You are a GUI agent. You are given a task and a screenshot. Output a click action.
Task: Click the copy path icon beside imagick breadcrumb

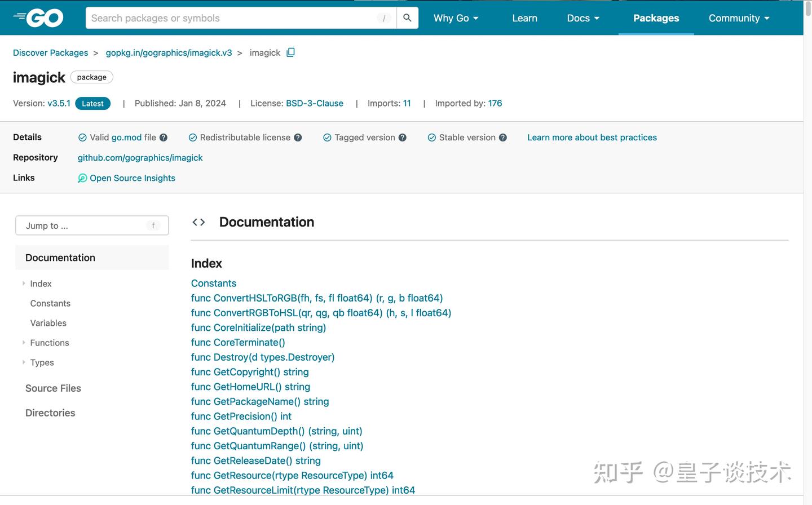tap(290, 52)
